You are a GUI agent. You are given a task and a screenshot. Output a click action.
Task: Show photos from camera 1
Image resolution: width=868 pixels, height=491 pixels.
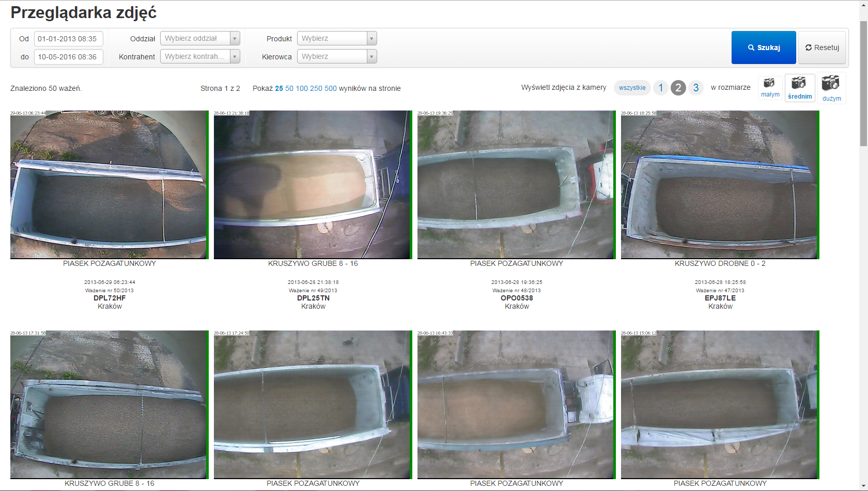[x=660, y=88]
